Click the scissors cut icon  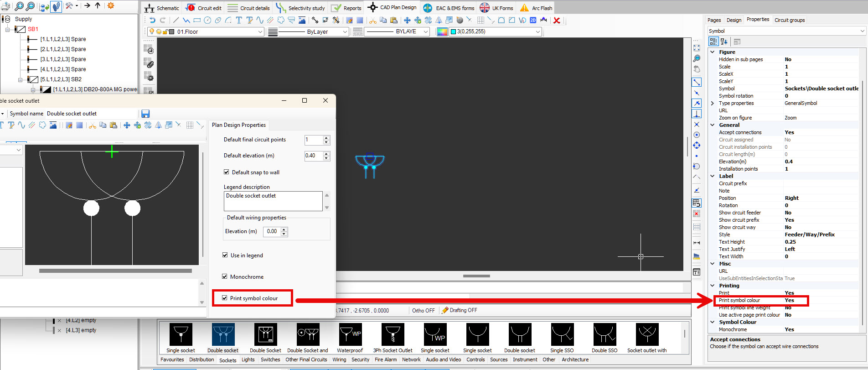(x=372, y=20)
